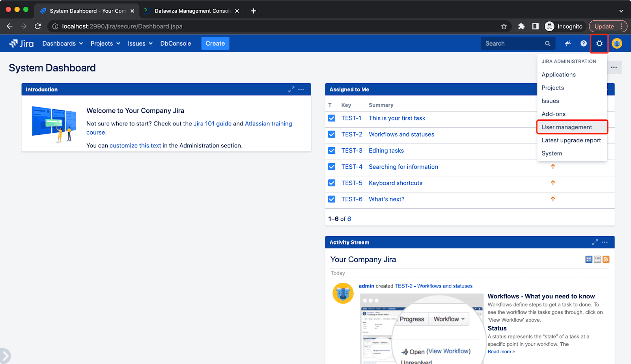
Task: Bookmark page with the star icon
Action: [504, 26]
